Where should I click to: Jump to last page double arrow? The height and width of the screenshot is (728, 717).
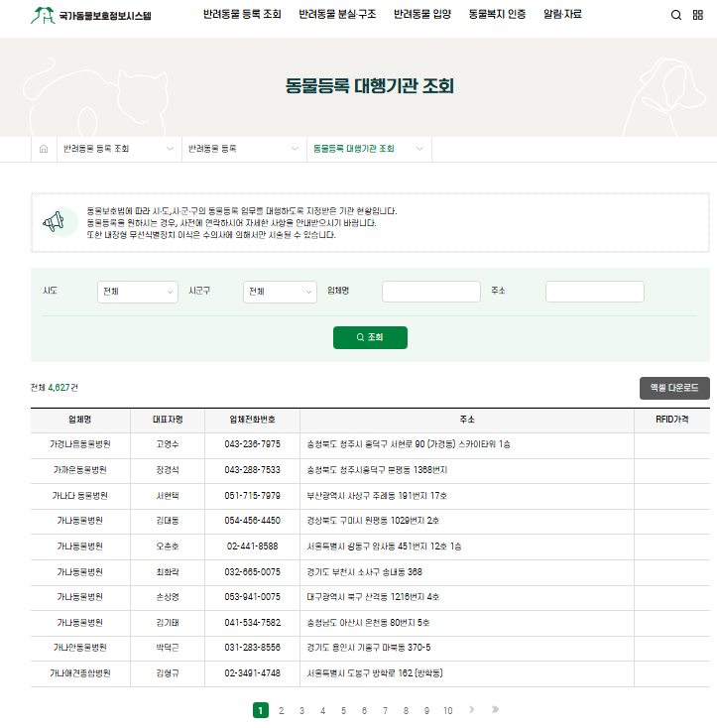pyautogui.click(x=495, y=709)
